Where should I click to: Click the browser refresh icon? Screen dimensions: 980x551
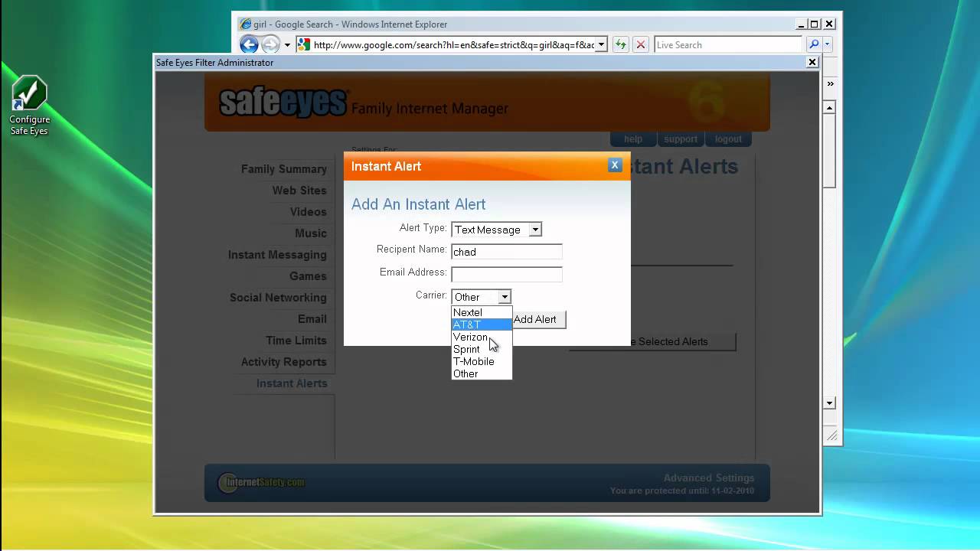(620, 44)
